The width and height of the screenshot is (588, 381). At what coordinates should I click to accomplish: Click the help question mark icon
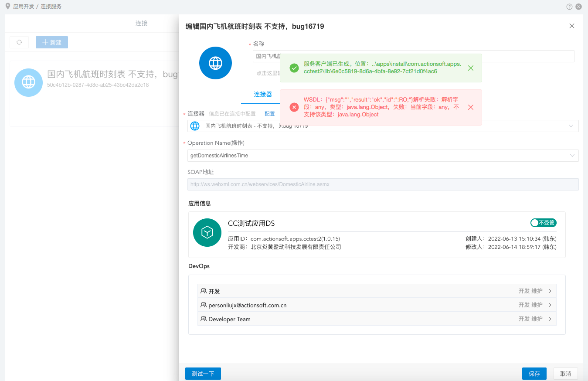pos(569,7)
